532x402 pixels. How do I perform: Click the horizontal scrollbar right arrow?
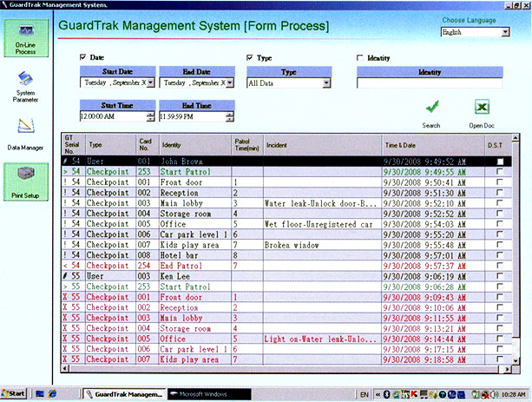[x=508, y=369]
